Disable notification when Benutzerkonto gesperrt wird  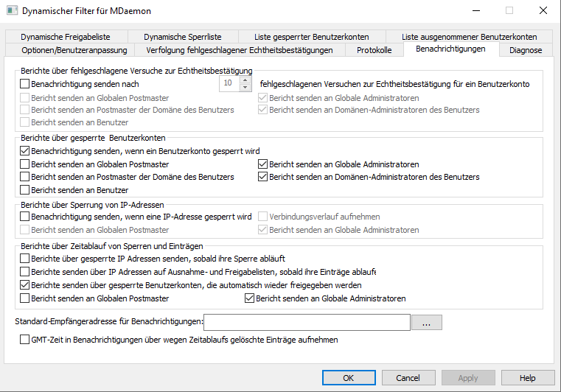(x=25, y=151)
